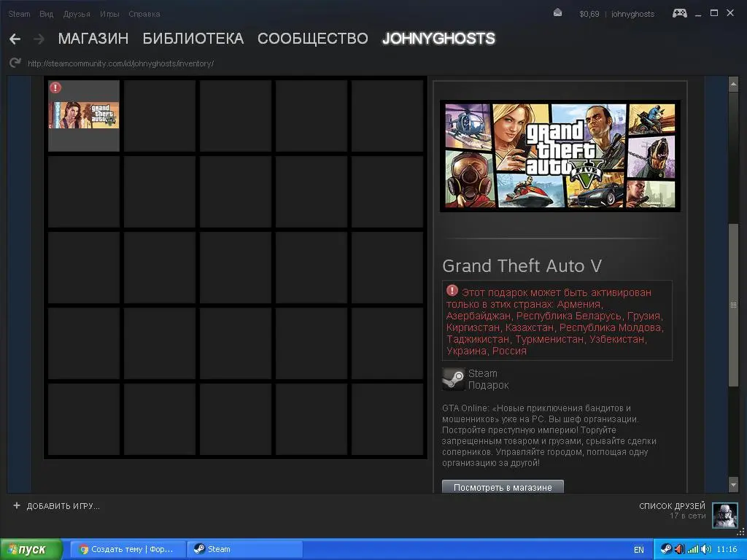Click the scrollbar down arrow
The width and height of the screenshot is (747, 560).
[733, 485]
